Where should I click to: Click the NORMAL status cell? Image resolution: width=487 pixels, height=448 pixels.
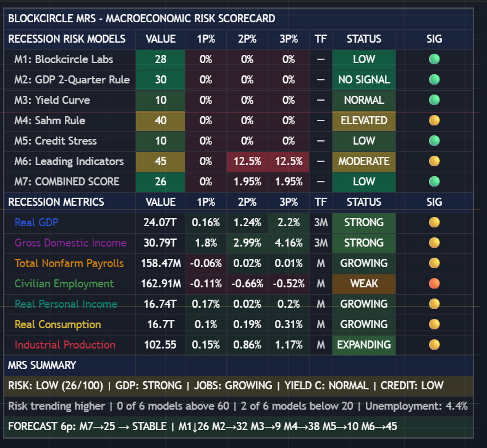coord(364,100)
